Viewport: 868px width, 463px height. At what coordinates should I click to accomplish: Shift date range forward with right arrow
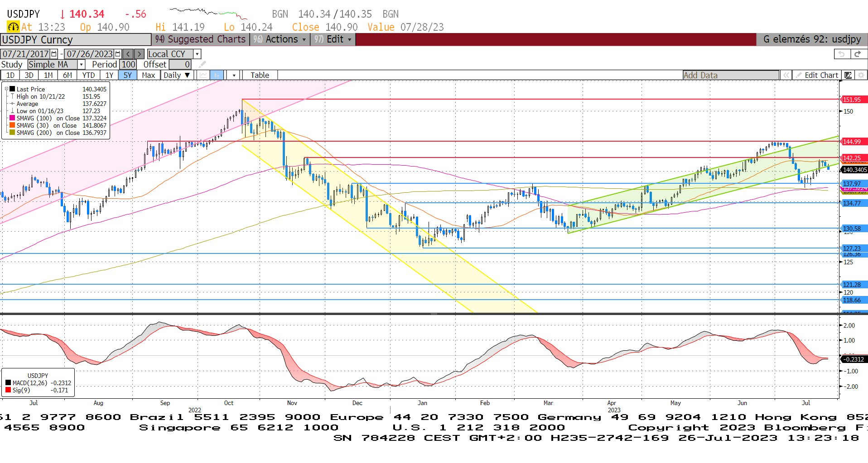(140, 54)
